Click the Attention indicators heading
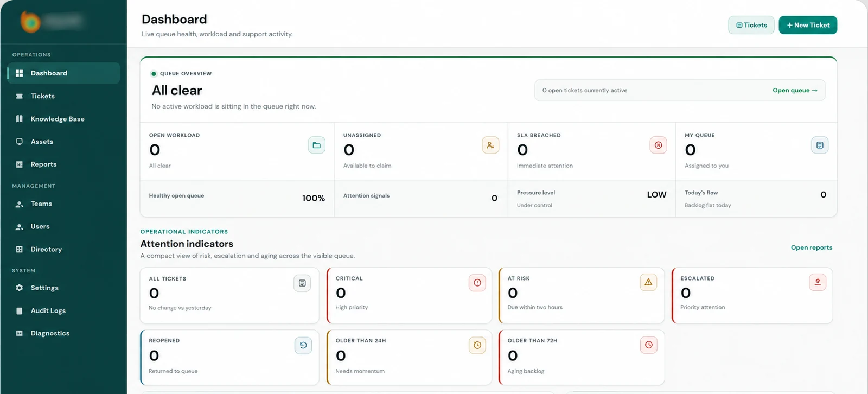Screen dimensions: 868x394 point(187,244)
